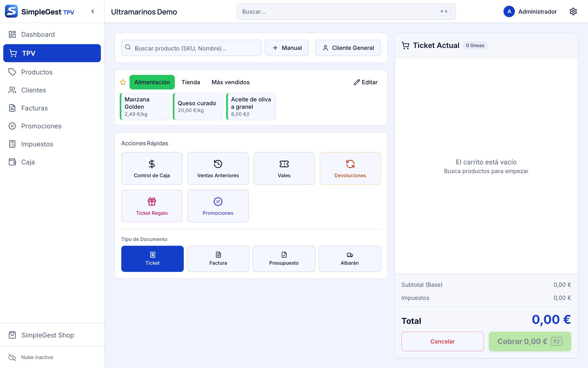Open the Vales voucher action

284,168
